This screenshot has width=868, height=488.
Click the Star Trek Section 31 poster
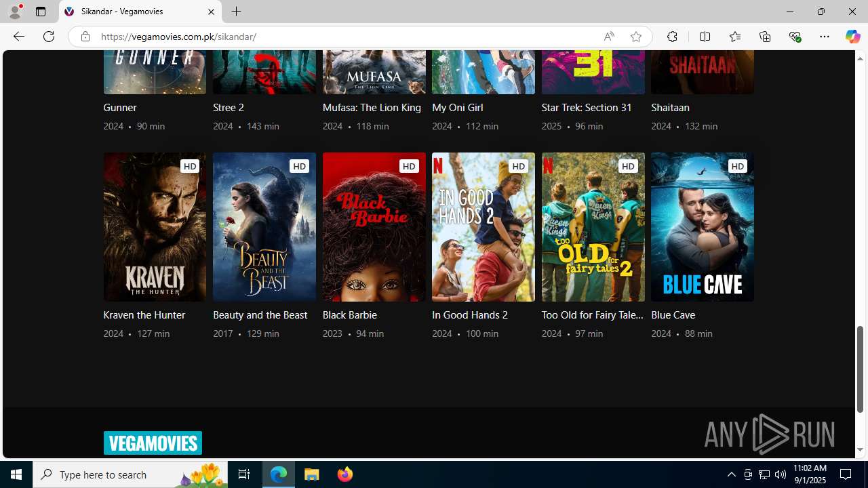593,72
